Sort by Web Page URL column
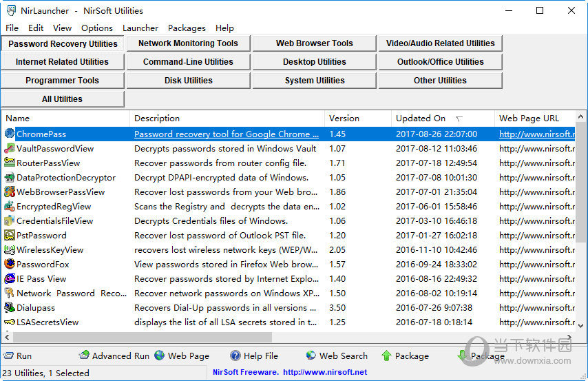 tap(535, 119)
